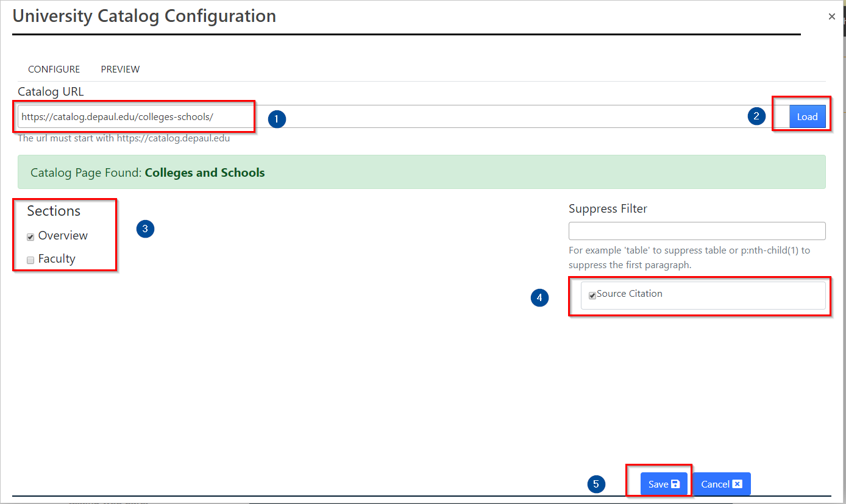Screen dimensions: 846x504
Task: Click the blue Load button
Action: [x=807, y=116]
